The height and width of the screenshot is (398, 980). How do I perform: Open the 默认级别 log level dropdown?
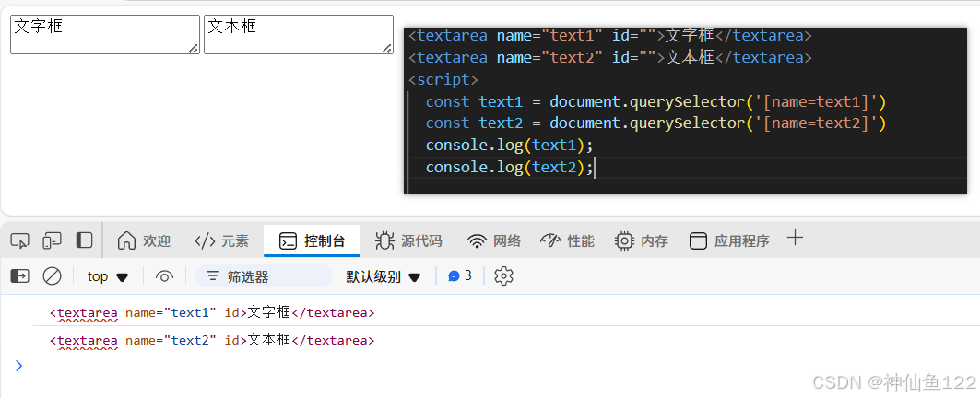(x=384, y=276)
